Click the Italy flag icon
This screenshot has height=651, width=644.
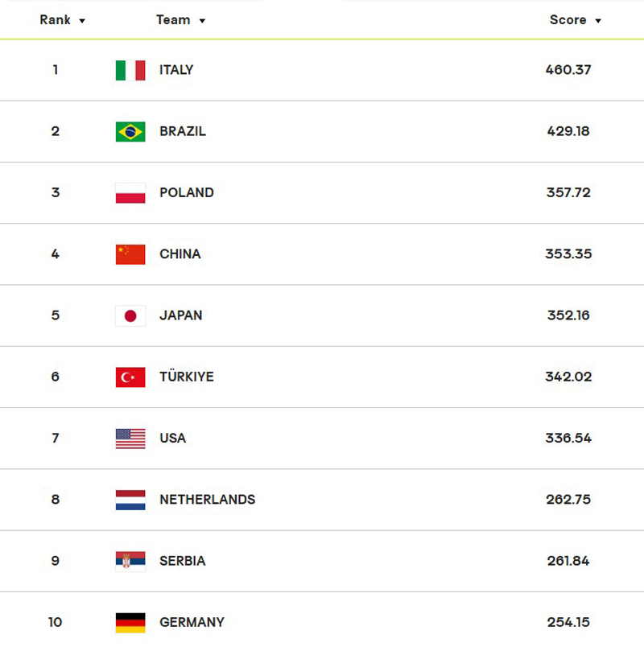pos(130,70)
